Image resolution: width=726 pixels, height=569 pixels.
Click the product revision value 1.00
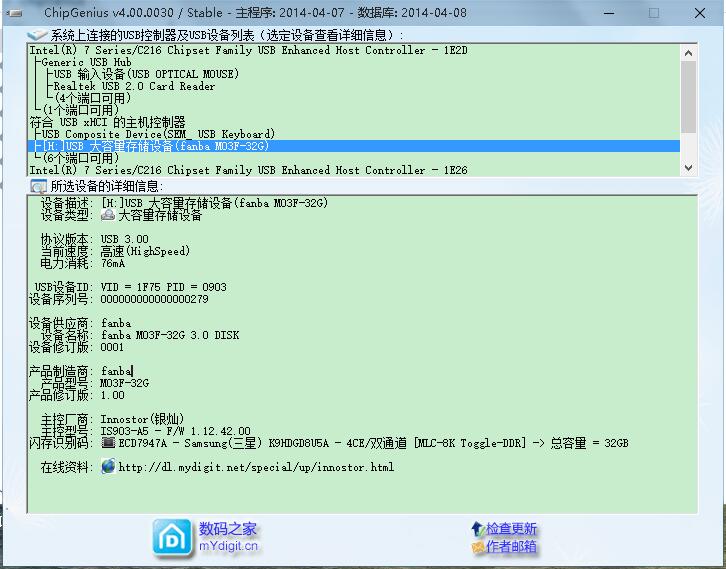113,395
